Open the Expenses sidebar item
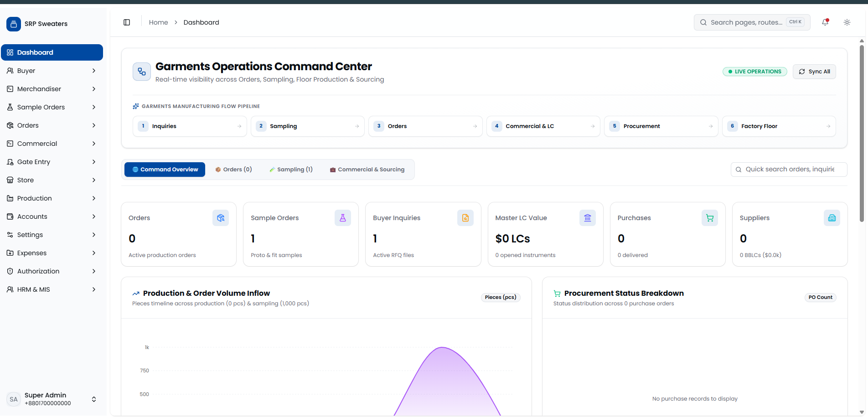868x417 pixels. 52,253
